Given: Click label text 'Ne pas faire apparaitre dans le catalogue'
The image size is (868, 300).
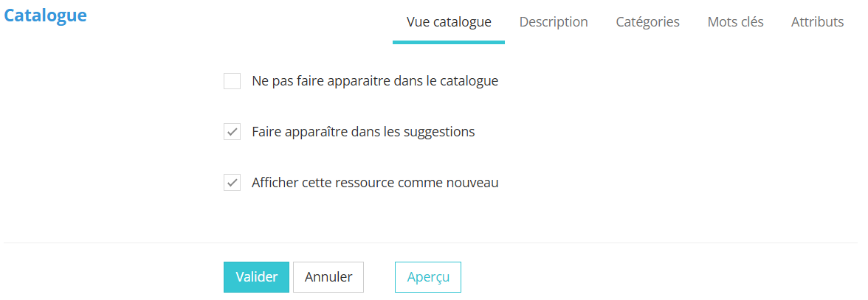Looking at the screenshot, I should pyautogui.click(x=375, y=81).
